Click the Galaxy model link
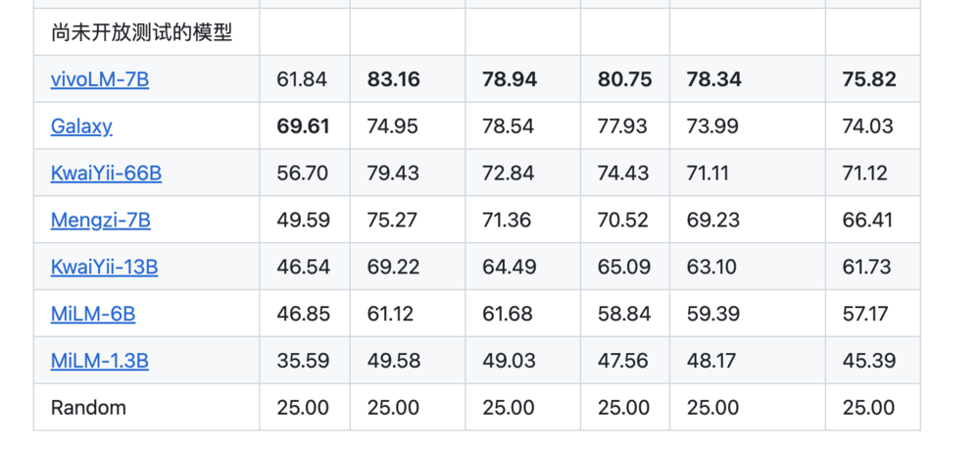This screenshot has height=450, width=980. [x=81, y=126]
